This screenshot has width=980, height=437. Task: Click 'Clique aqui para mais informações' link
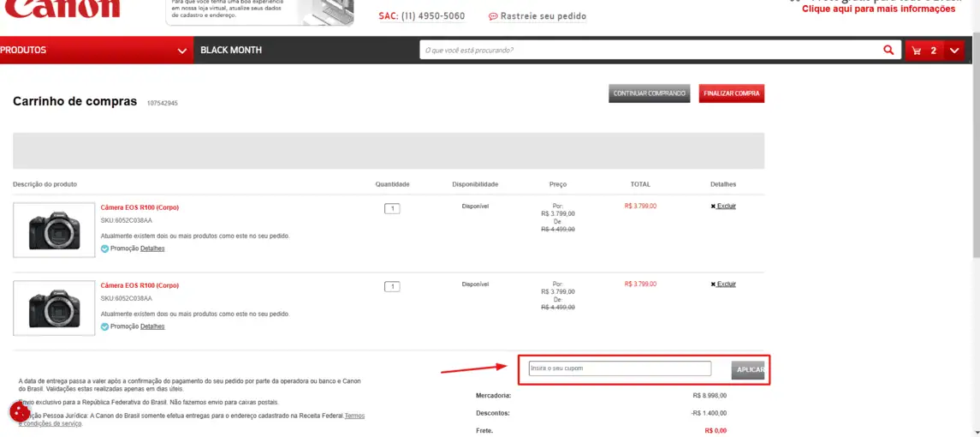[x=878, y=9]
